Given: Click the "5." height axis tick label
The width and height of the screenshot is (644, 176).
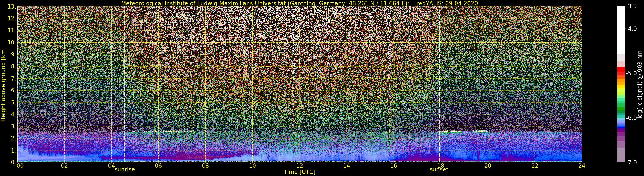Looking at the screenshot, I should 13,102.
